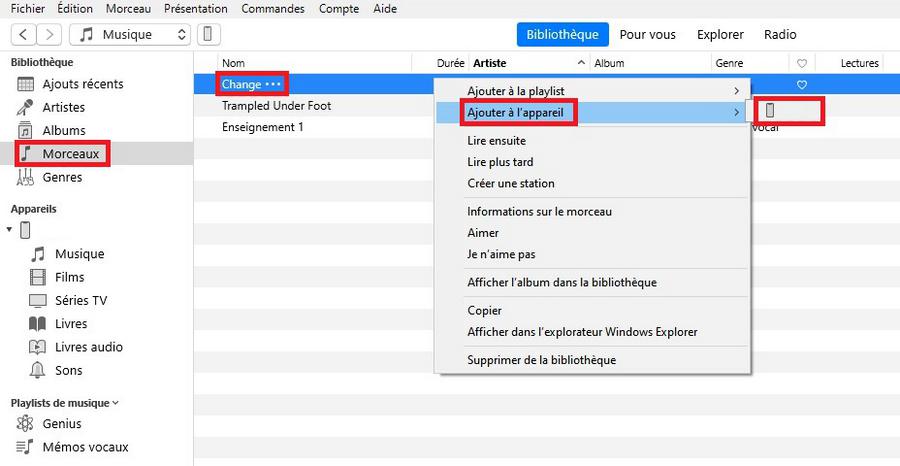Click the three dots next to Change
Viewport: 900px width, 466px height.
coord(273,84)
